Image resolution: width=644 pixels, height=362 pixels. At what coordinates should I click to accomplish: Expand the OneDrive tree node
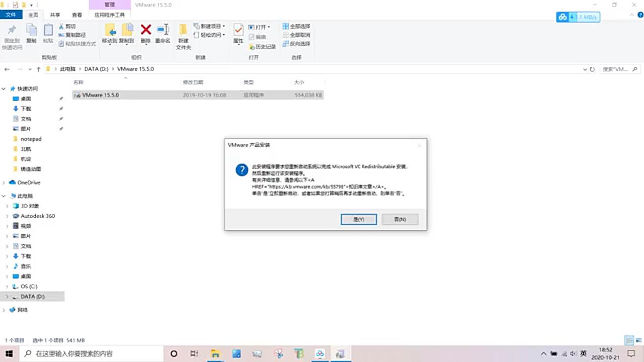[x=4, y=183]
